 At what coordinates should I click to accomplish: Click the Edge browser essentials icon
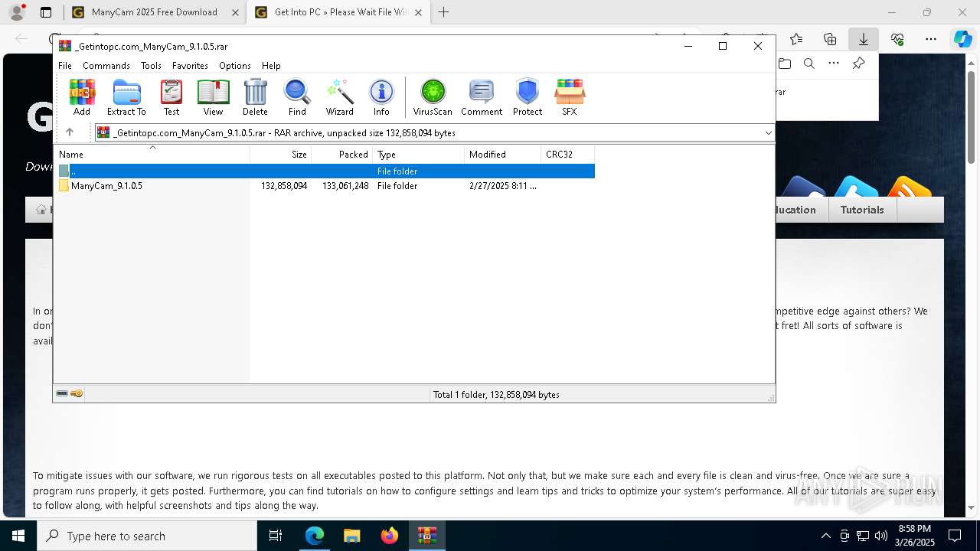click(897, 39)
